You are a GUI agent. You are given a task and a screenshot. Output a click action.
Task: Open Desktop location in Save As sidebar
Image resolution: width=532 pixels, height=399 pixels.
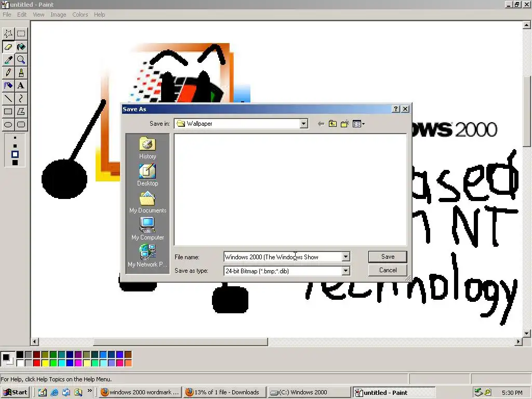coord(147,175)
